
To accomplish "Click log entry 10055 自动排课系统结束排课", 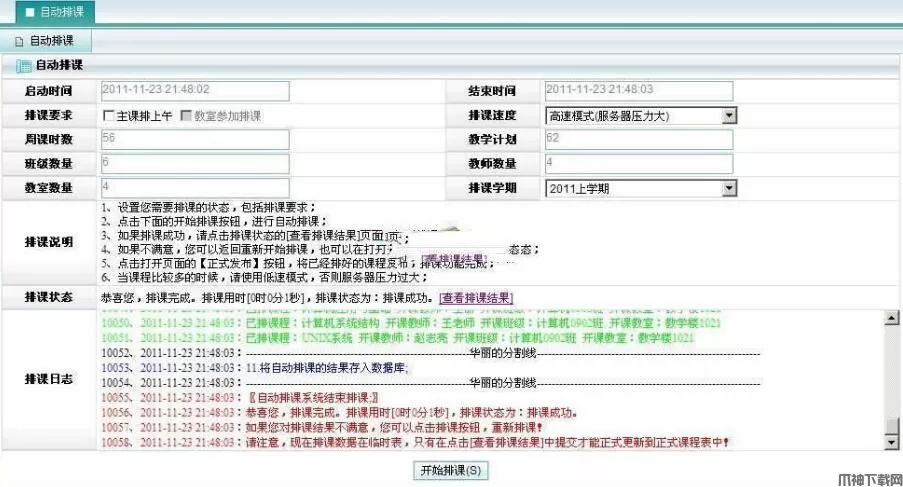I will [240, 398].
